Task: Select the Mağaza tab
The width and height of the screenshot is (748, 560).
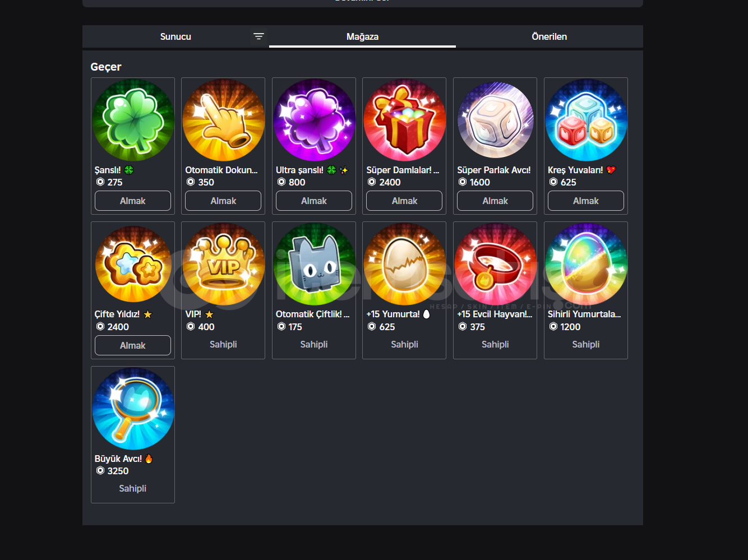Action: point(362,36)
